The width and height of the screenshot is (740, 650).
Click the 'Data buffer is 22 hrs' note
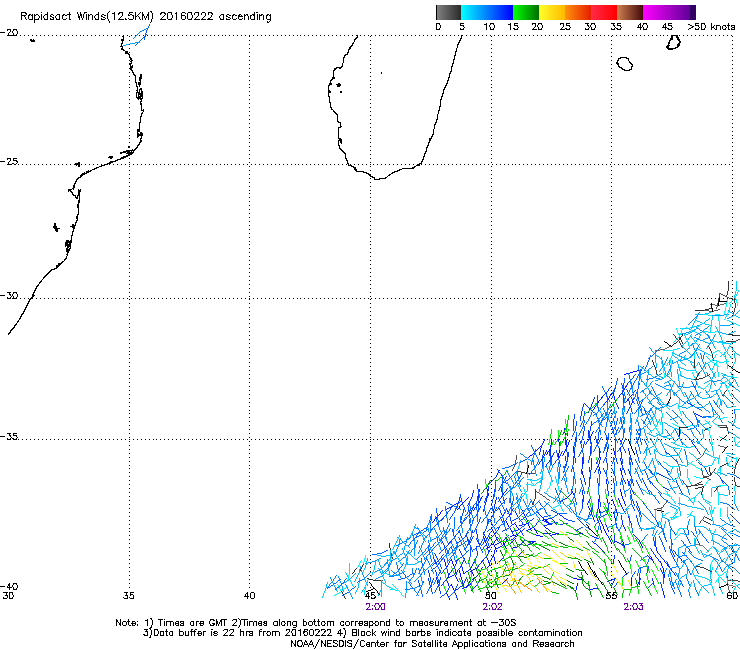pos(205,633)
